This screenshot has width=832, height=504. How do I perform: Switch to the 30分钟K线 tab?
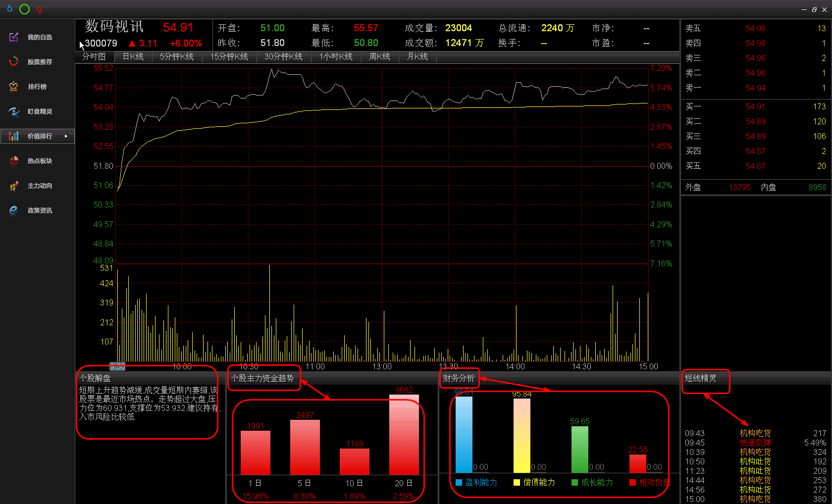[x=283, y=56]
